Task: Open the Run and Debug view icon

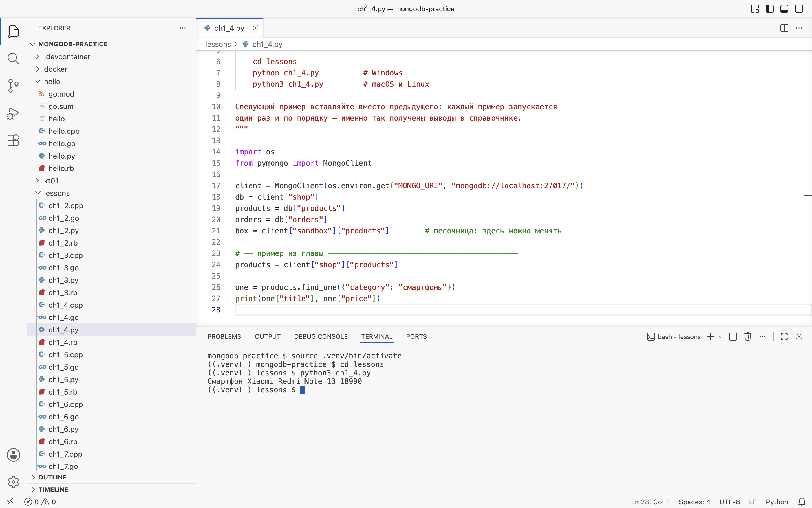Action: point(13,113)
